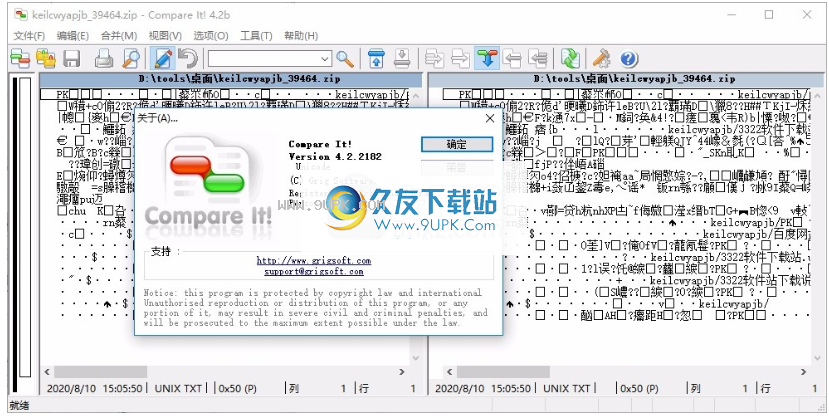Open the 选项(O) menu

pyautogui.click(x=211, y=36)
